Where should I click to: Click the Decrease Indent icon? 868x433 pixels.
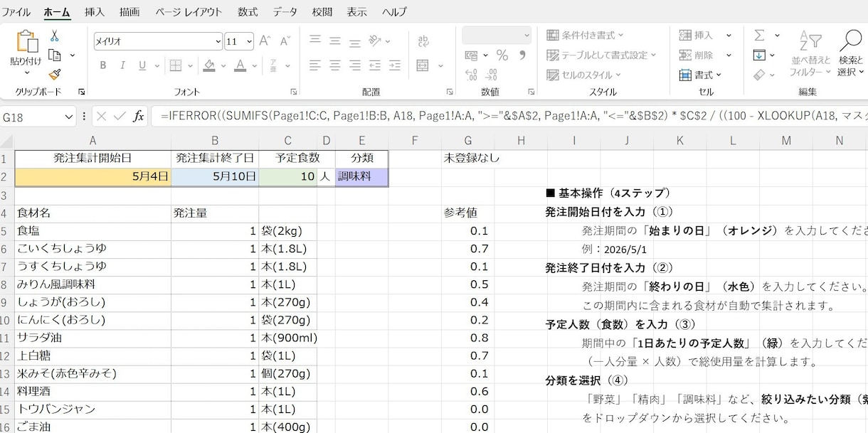pyautogui.click(x=375, y=65)
